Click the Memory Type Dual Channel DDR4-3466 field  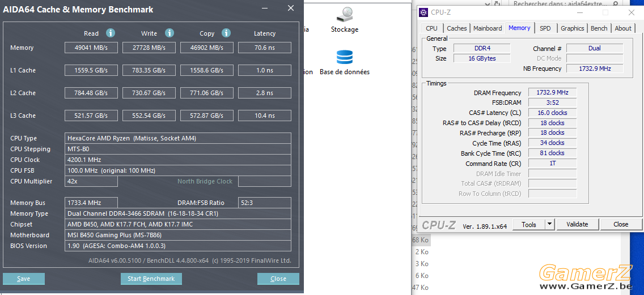[x=178, y=213]
